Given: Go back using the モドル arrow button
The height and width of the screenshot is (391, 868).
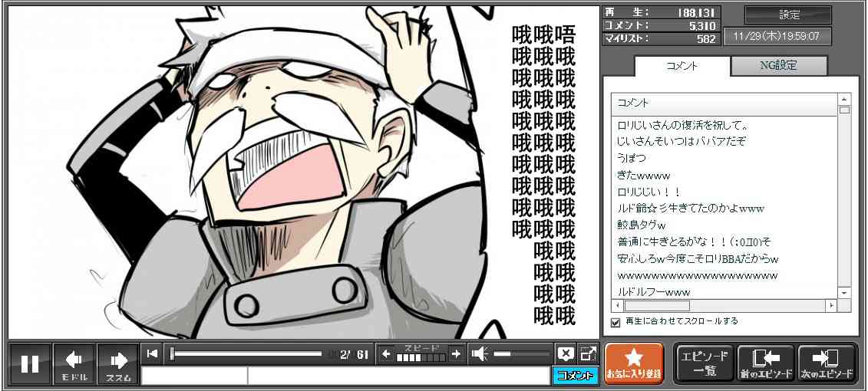Looking at the screenshot, I should [x=74, y=364].
